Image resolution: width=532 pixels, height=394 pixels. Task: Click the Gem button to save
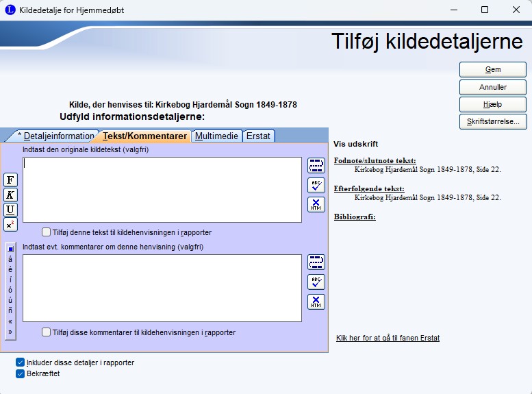pyautogui.click(x=492, y=70)
